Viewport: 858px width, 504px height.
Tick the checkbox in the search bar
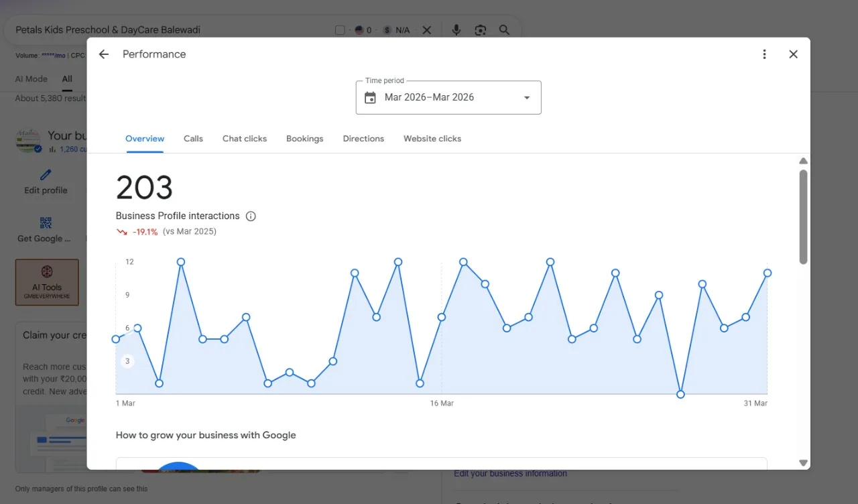[340, 30]
